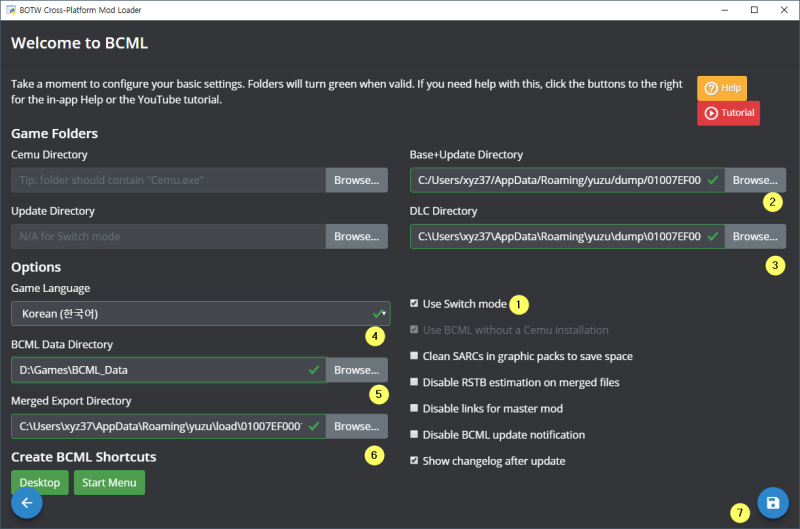Click the BCML app icon in title bar

[x=11, y=9]
